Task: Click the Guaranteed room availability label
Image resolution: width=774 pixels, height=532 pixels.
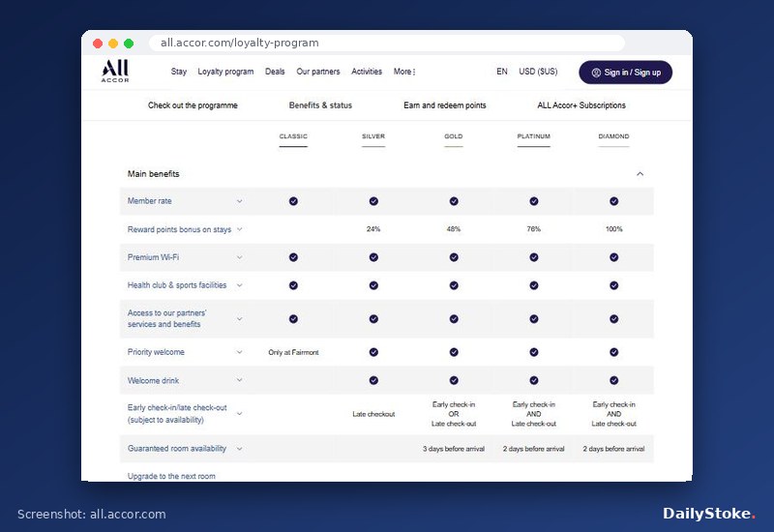Action: (177, 449)
